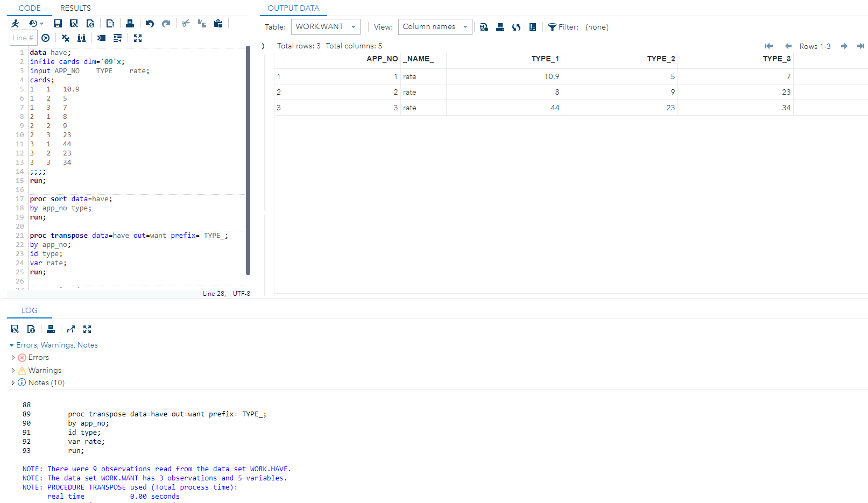868x503 pixels.
Task: Refresh the output data table
Action: [516, 27]
